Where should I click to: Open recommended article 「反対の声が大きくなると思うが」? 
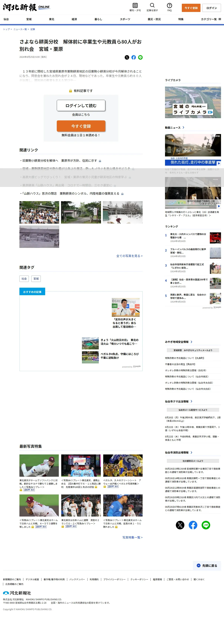coord(125,313)
